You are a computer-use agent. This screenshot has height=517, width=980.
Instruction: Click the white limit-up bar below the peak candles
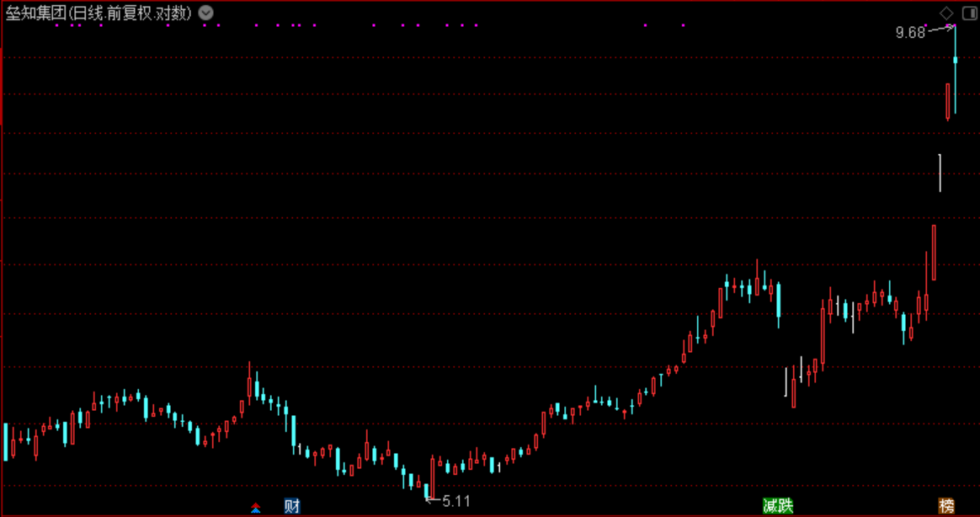940,173
